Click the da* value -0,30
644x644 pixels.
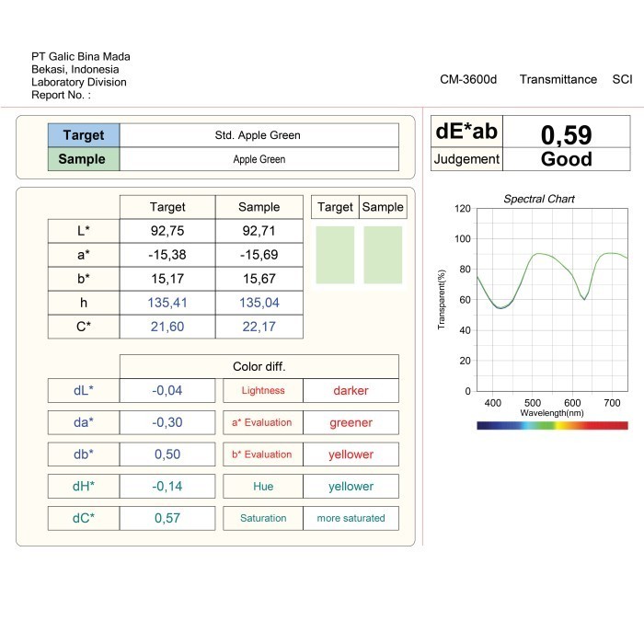(x=167, y=422)
